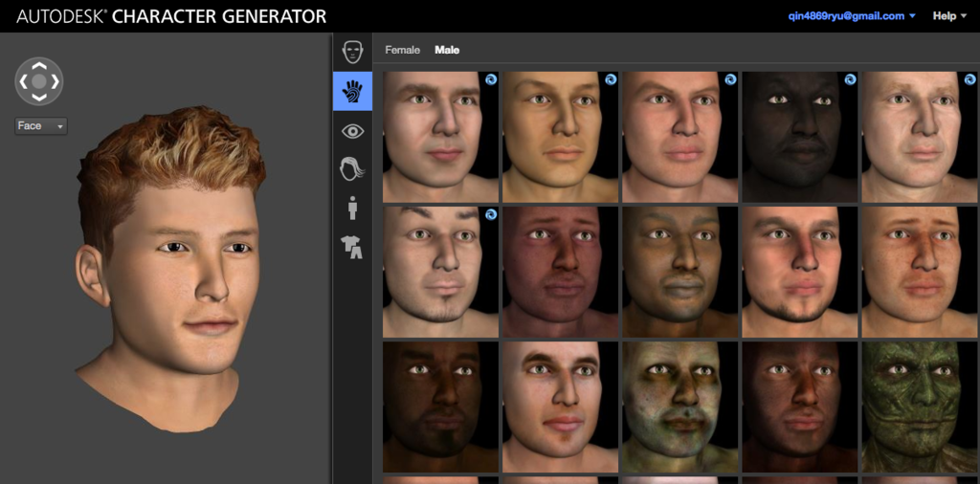Open the Hair style category
The width and height of the screenshot is (980, 484).
(x=352, y=168)
